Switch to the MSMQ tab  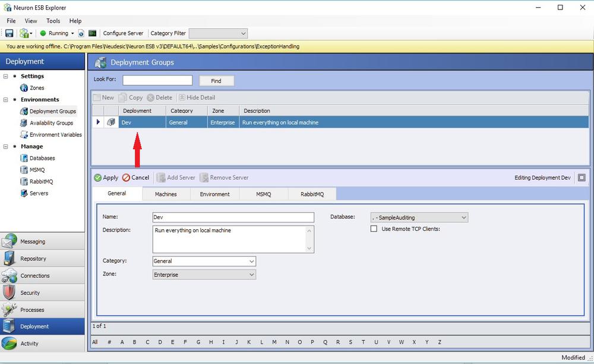264,194
